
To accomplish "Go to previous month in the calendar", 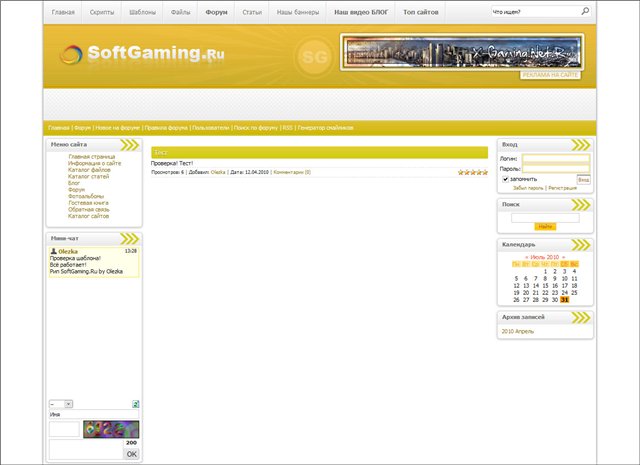I will click(527, 257).
